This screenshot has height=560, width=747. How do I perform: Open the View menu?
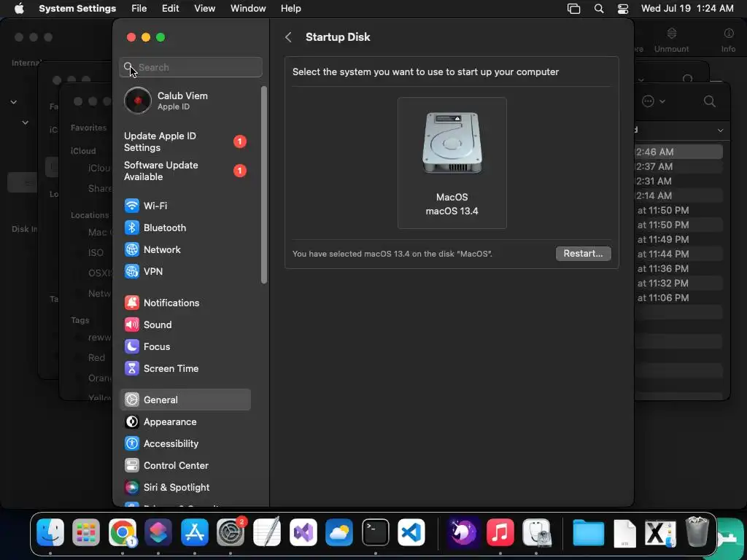coord(205,9)
